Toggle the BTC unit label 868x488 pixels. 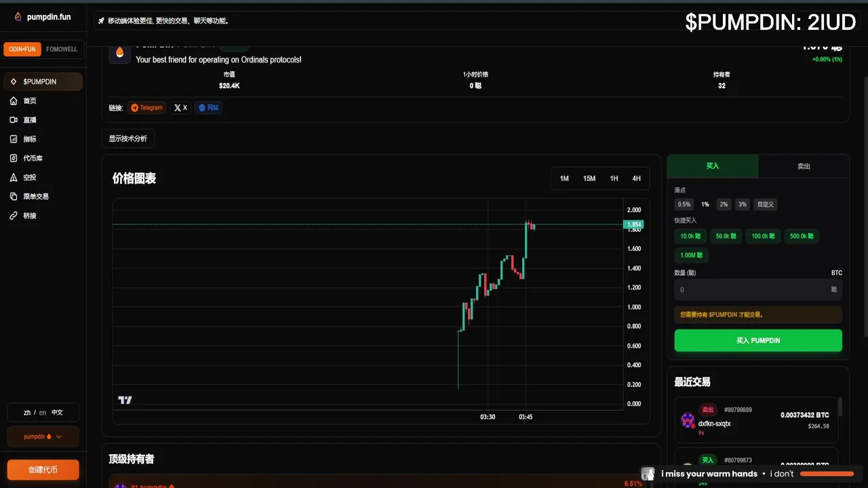[x=837, y=273]
